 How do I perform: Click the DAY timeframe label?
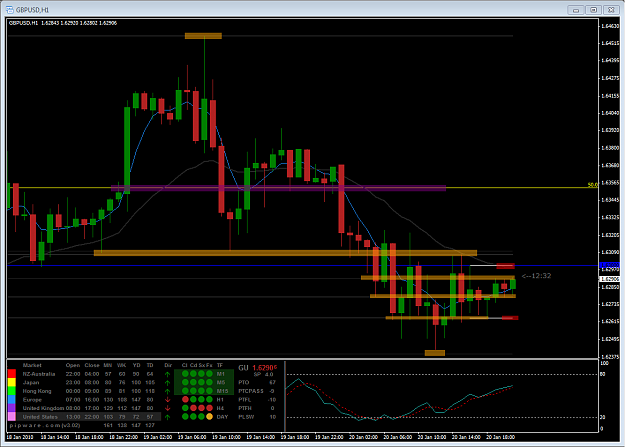tap(222, 417)
